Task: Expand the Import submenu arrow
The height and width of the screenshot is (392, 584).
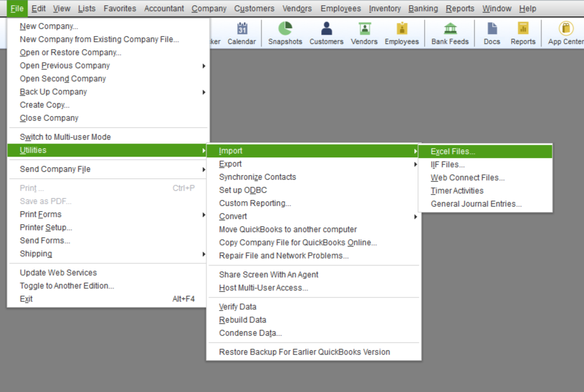Action: tap(416, 151)
